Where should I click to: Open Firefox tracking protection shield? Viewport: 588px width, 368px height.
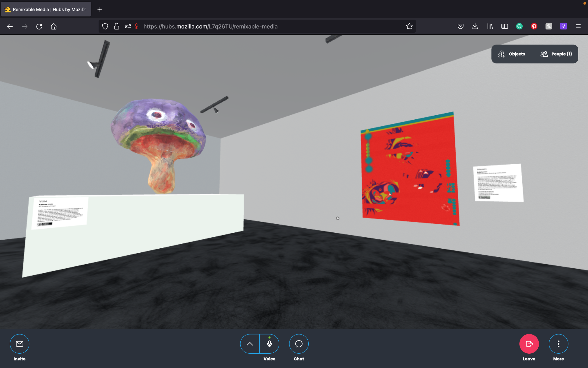(105, 26)
